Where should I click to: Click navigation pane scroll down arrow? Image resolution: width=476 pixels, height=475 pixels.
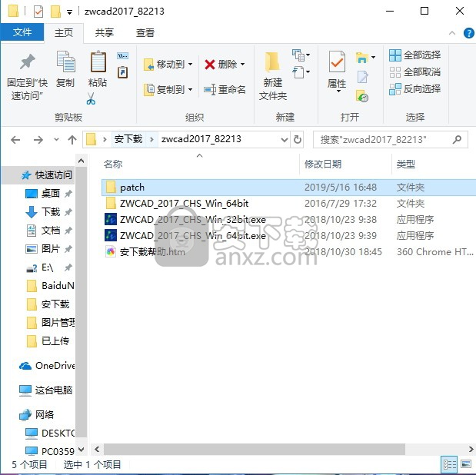click(x=81, y=450)
